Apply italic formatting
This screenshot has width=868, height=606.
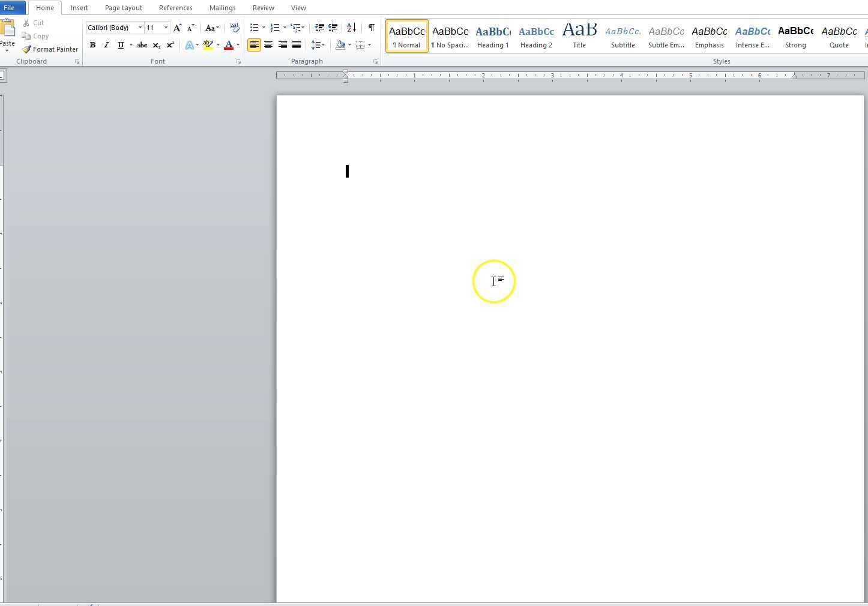point(106,44)
